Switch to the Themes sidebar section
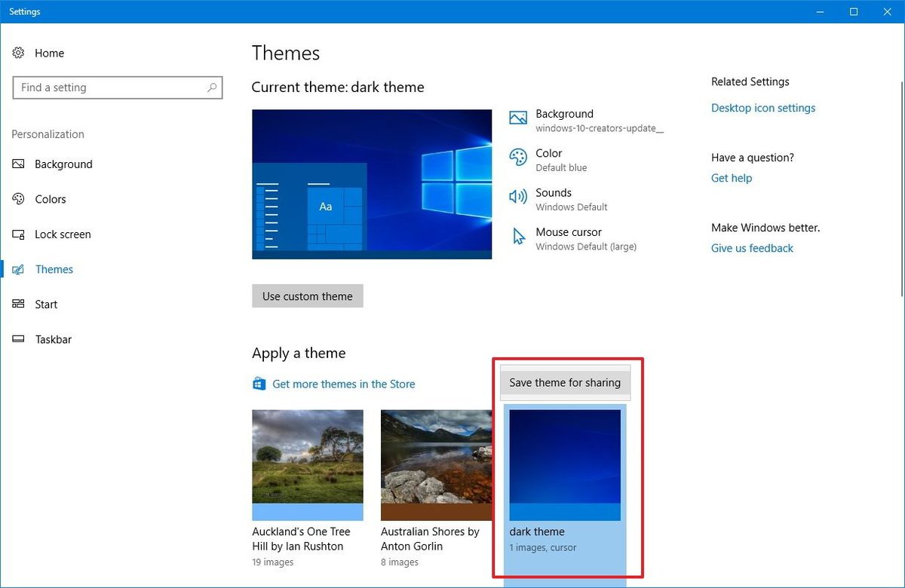The image size is (905, 588). (18, 269)
